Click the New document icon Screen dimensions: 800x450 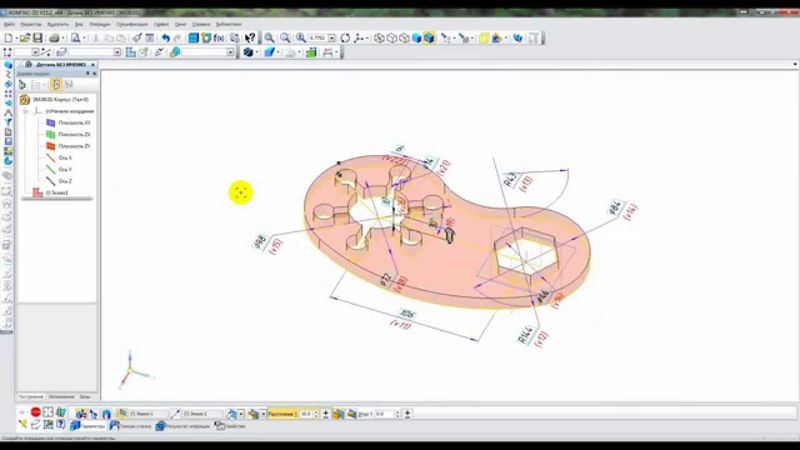pyautogui.click(x=9, y=38)
